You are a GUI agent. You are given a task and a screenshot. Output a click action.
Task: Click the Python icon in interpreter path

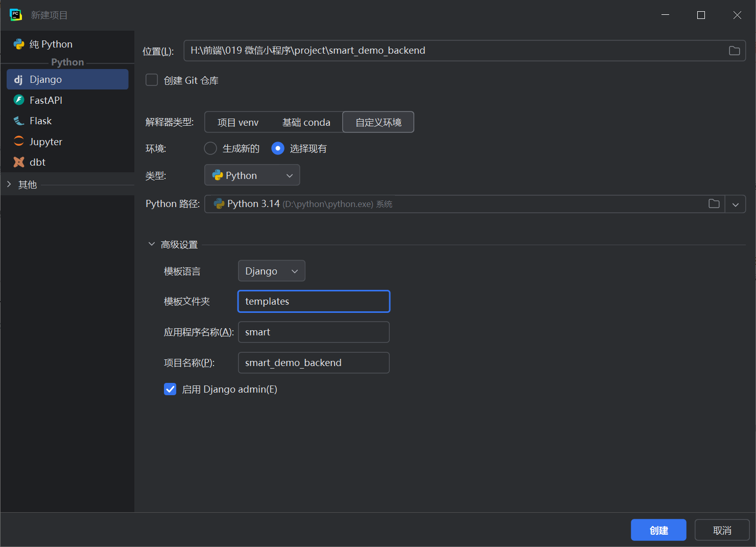click(219, 204)
